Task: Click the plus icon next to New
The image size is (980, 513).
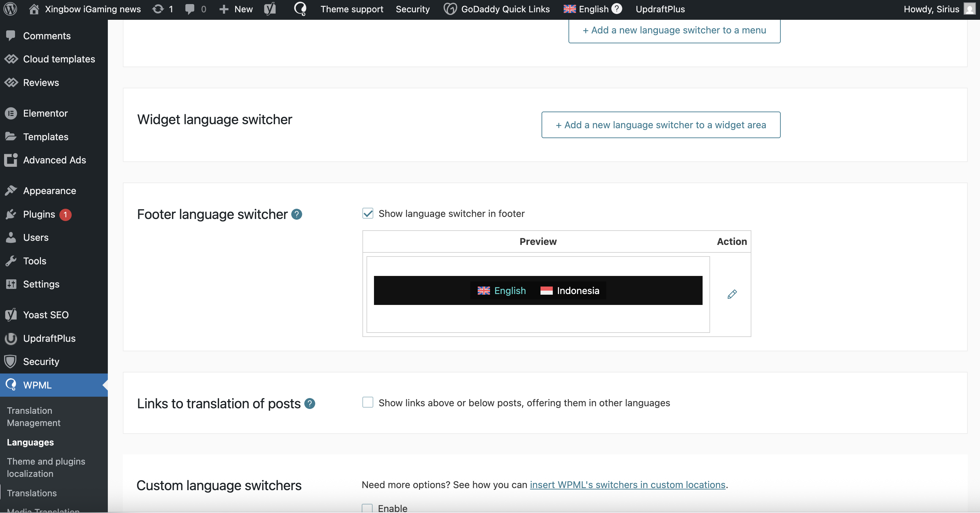Action: point(224,9)
